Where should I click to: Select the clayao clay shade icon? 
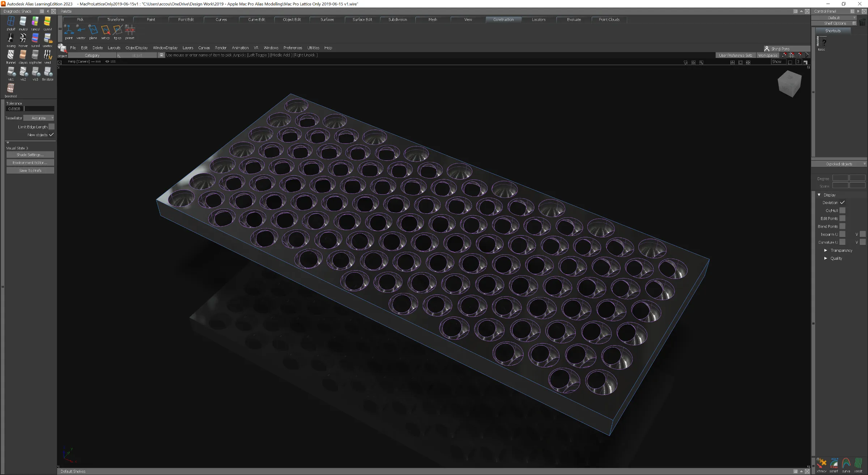(x=23, y=55)
